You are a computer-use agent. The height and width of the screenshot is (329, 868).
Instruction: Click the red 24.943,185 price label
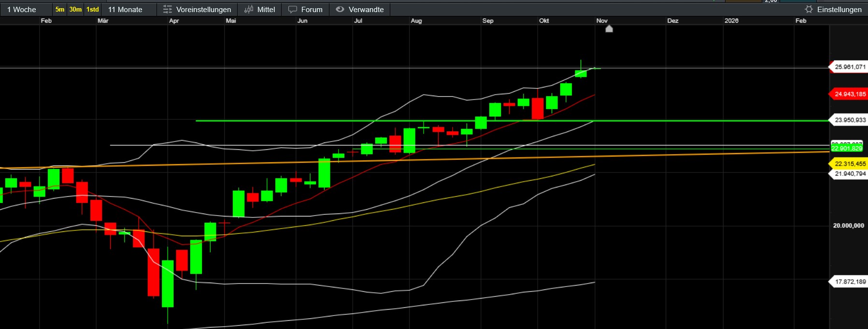[x=850, y=94]
